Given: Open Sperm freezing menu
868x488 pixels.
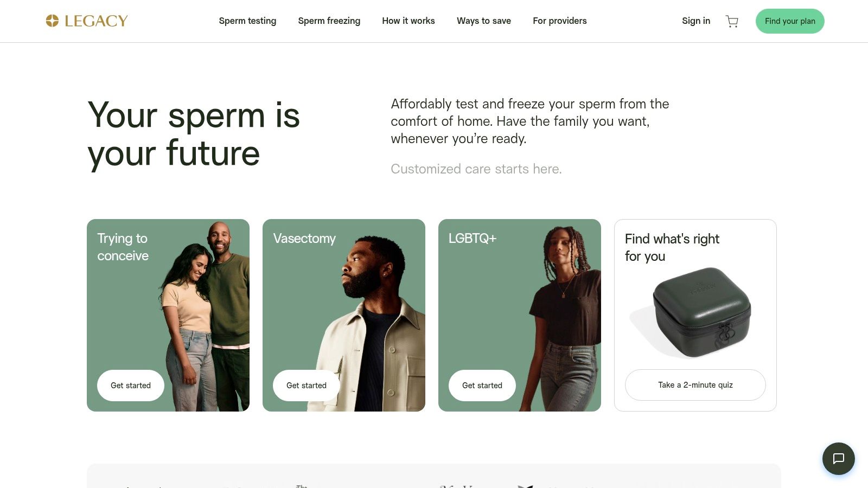Looking at the screenshot, I should [x=329, y=21].
